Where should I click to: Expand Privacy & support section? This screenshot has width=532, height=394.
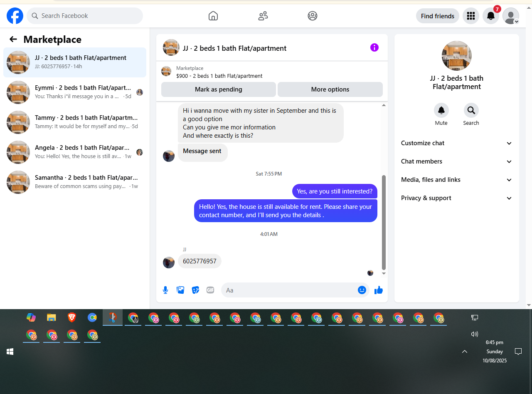457,198
